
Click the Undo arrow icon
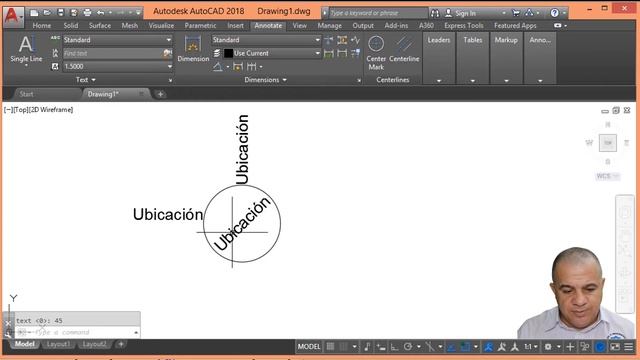(x=100, y=13)
